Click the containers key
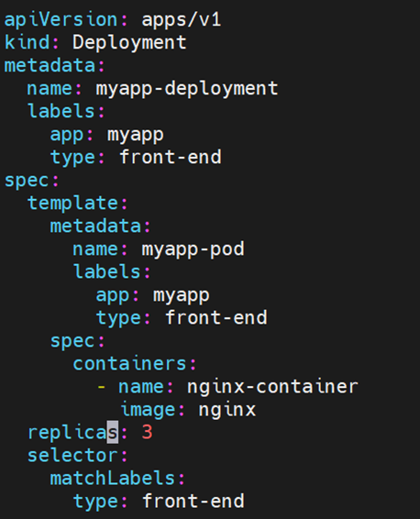This screenshot has width=420, height=519. (129, 364)
